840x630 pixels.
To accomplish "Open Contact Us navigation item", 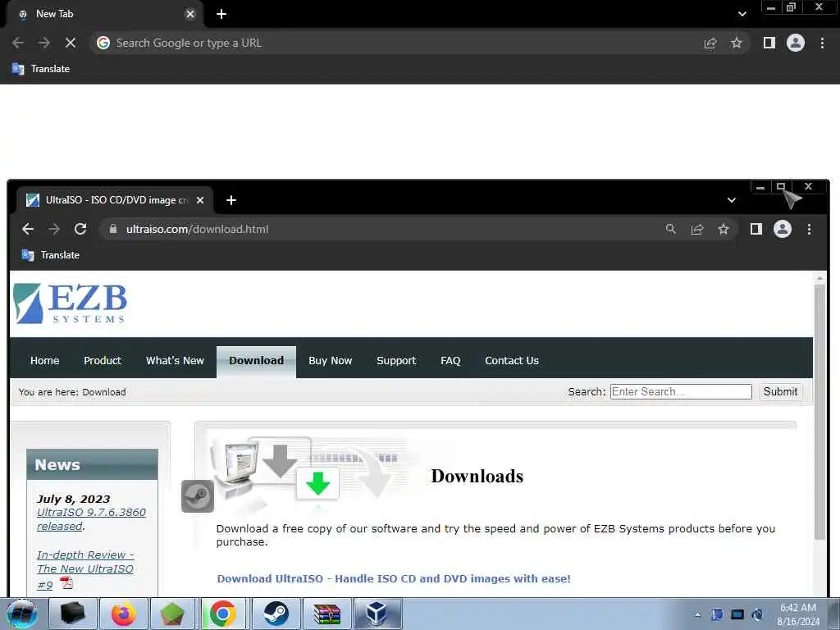I will 512,361.
